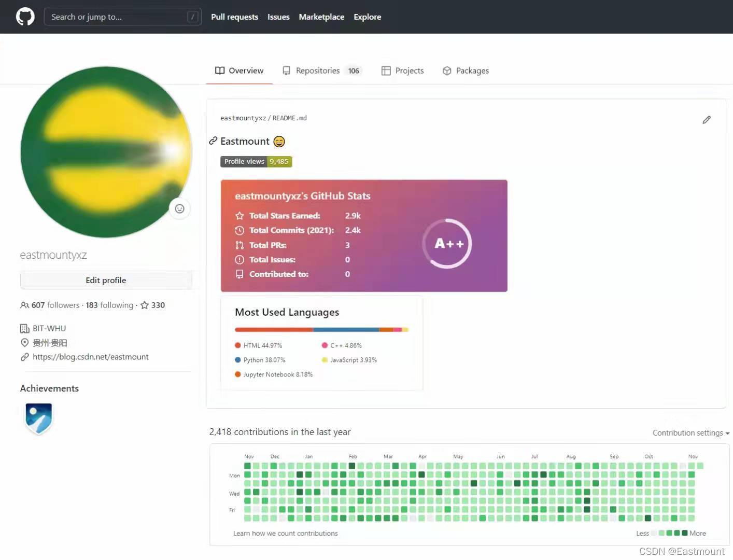
Task: Click the lightest legend square near Less
Action: [x=654, y=533]
